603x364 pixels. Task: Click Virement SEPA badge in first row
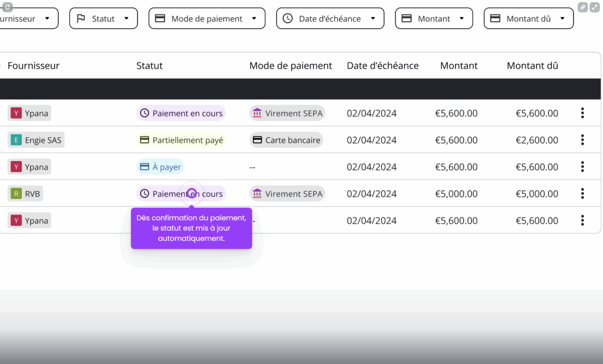point(287,113)
